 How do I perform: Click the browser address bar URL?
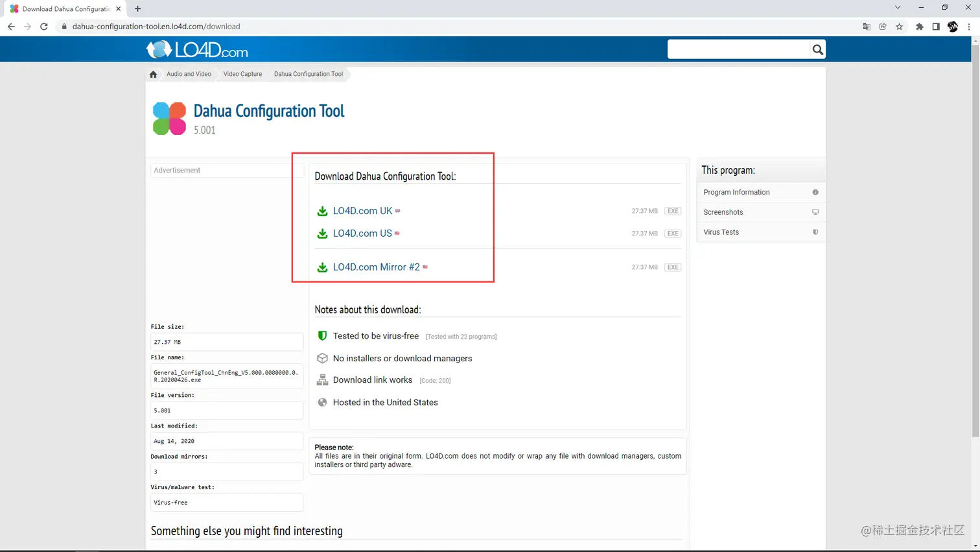click(156, 27)
